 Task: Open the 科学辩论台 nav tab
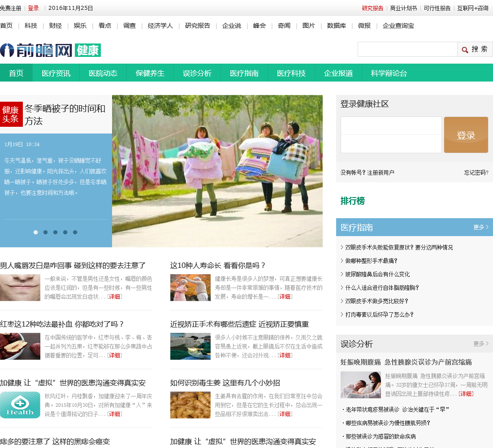(x=389, y=73)
